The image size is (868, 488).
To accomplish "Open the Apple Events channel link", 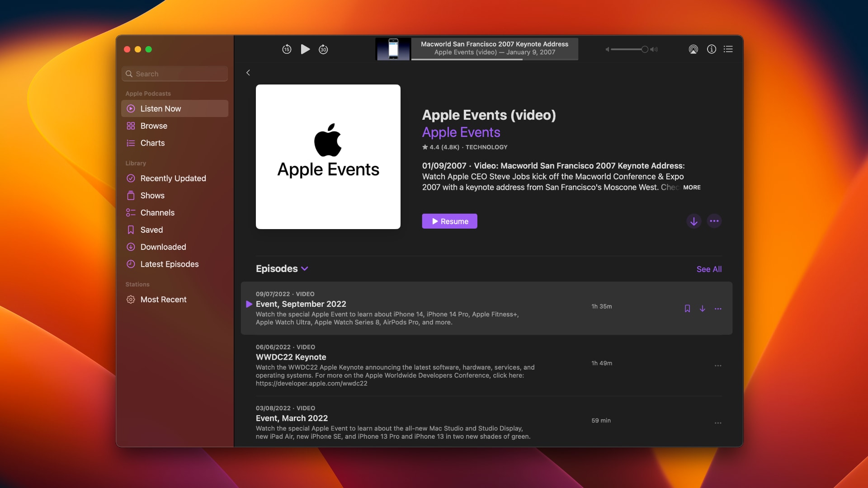I will (x=461, y=132).
